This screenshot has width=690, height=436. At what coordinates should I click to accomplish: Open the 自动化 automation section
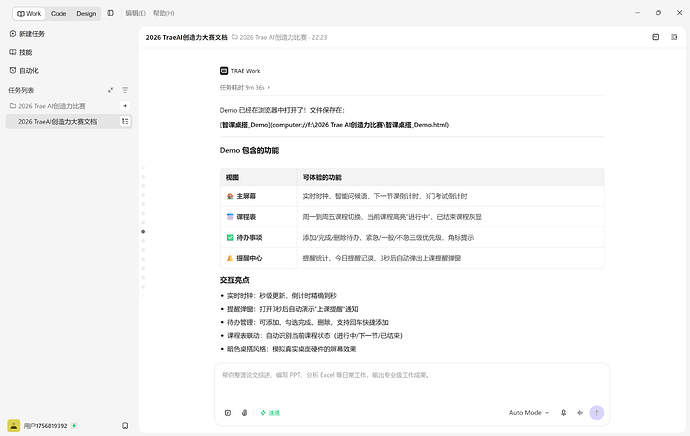pyautogui.click(x=24, y=70)
